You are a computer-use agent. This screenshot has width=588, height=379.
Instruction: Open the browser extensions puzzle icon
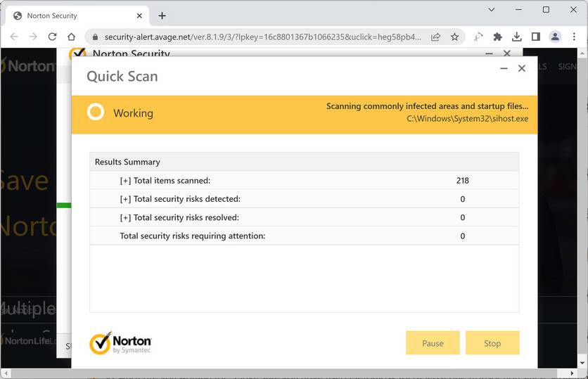pos(497,37)
